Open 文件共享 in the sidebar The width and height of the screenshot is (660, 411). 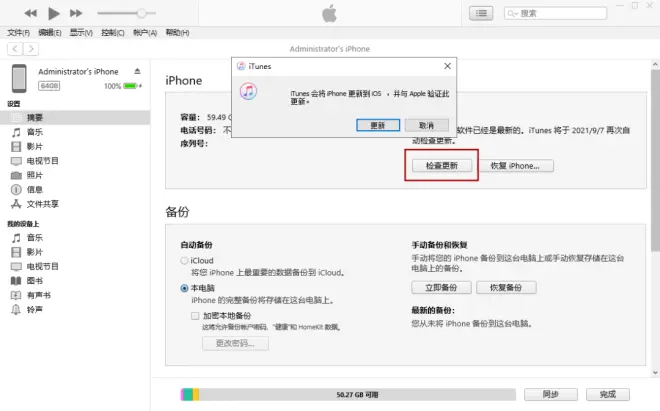pos(42,204)
